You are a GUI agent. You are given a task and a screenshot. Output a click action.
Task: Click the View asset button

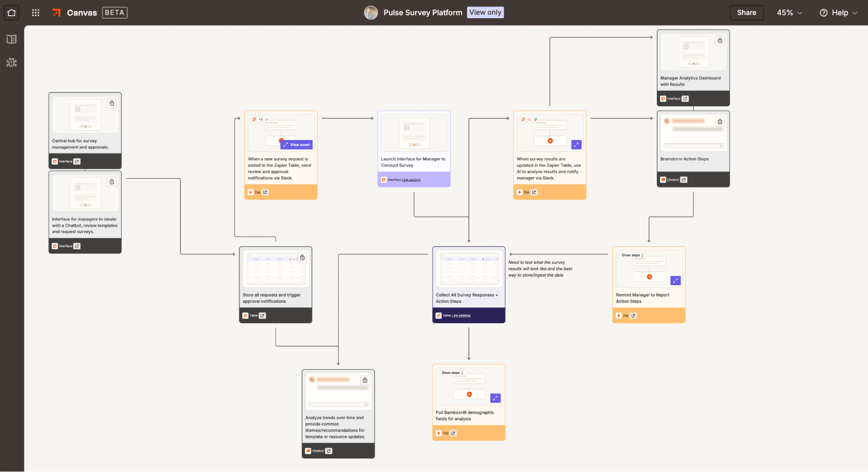(297, 145)
